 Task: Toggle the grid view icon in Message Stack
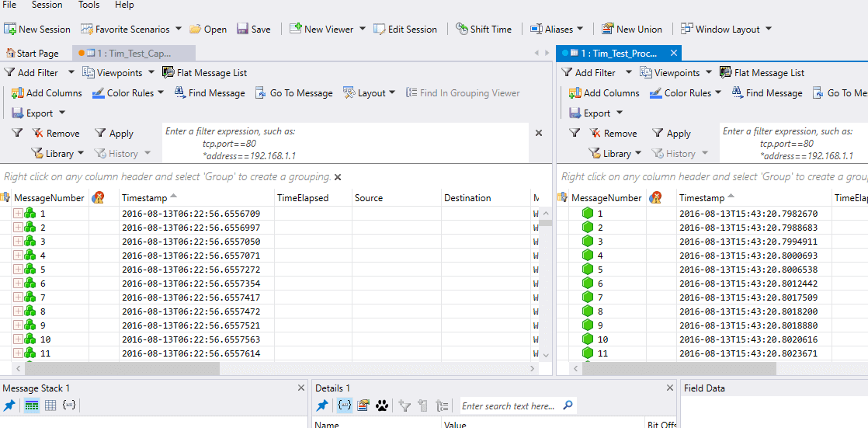click(50, 405)
